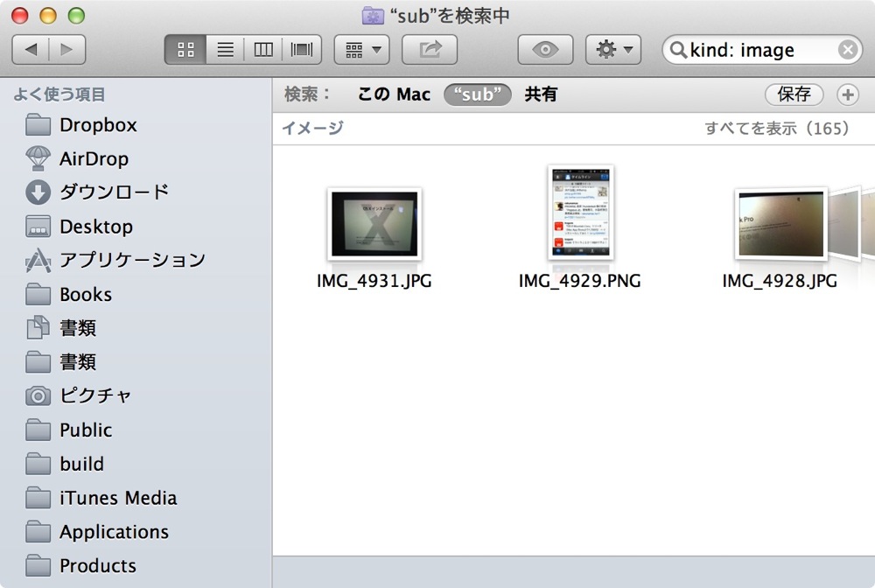The image size is (875, 588).
Task: Set search scope to "sub" folder
Action: (x=478, y=94)
